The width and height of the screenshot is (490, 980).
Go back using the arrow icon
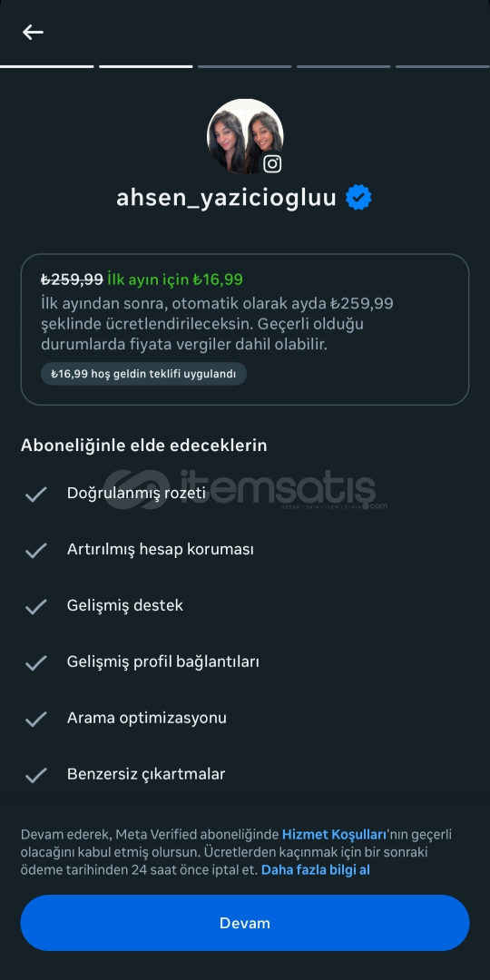tap(33, 32)
